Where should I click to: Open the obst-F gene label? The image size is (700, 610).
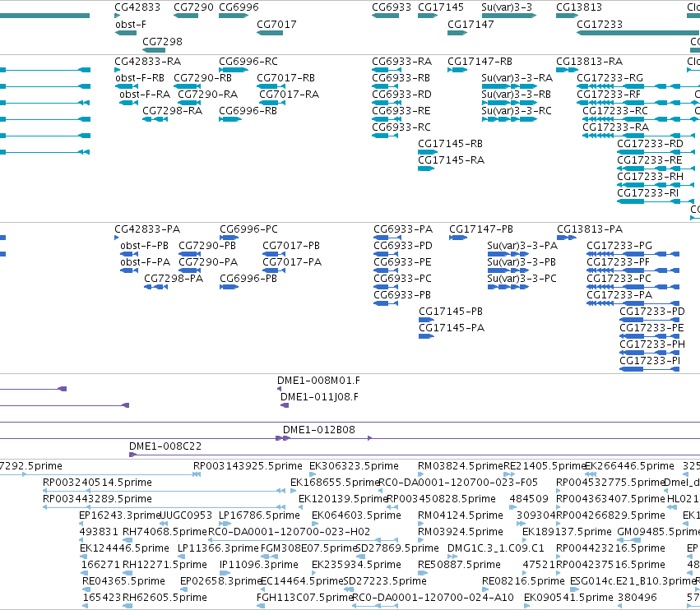coord(130,25)
